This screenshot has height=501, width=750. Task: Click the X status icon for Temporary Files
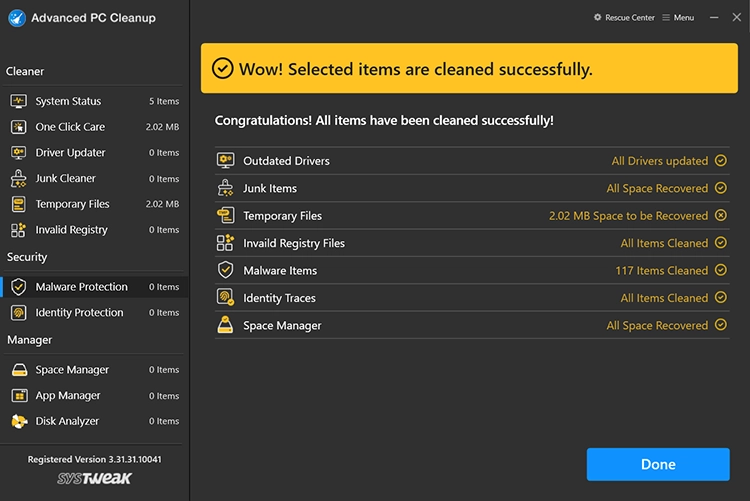tap(720, 216)
